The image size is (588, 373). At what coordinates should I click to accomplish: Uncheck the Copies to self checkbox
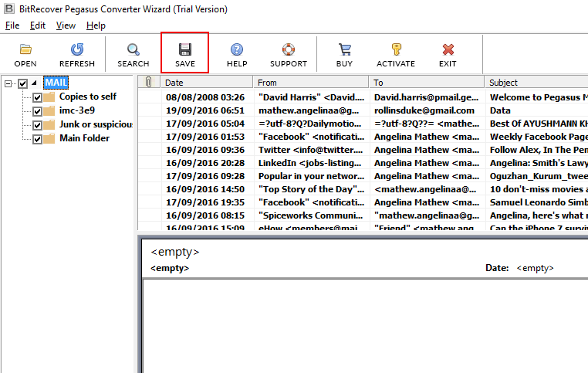click(x=37, y=97)
